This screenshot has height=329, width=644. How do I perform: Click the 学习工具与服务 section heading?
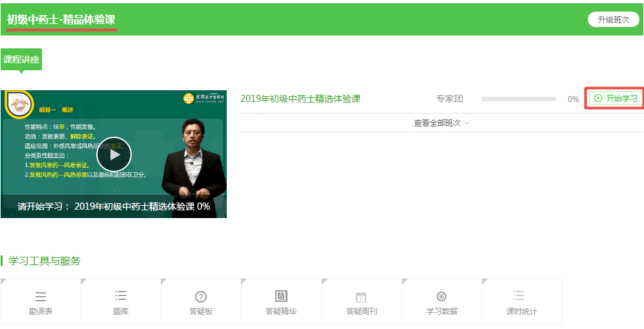45,261
